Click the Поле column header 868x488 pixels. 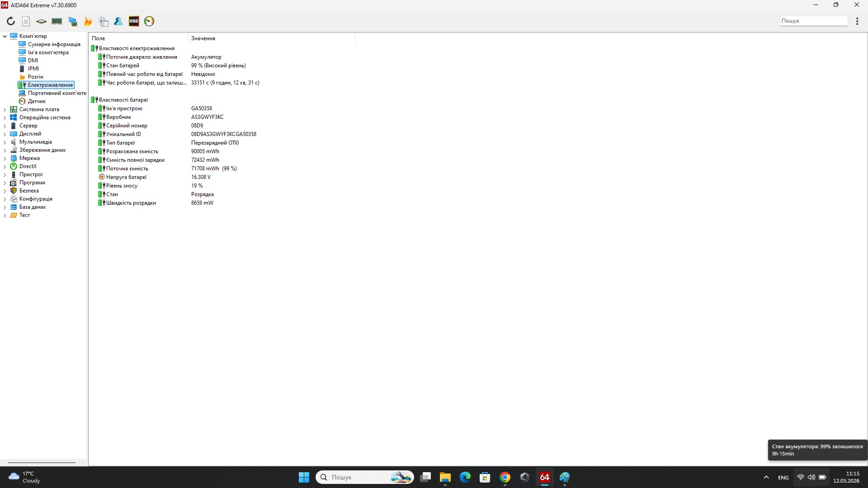[x=138, y=38]
